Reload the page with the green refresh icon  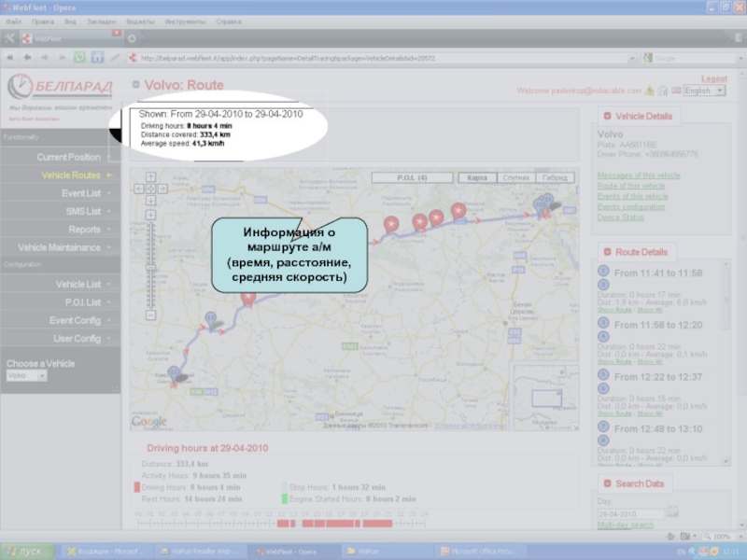pyautogui.click(x=79, y=58)
